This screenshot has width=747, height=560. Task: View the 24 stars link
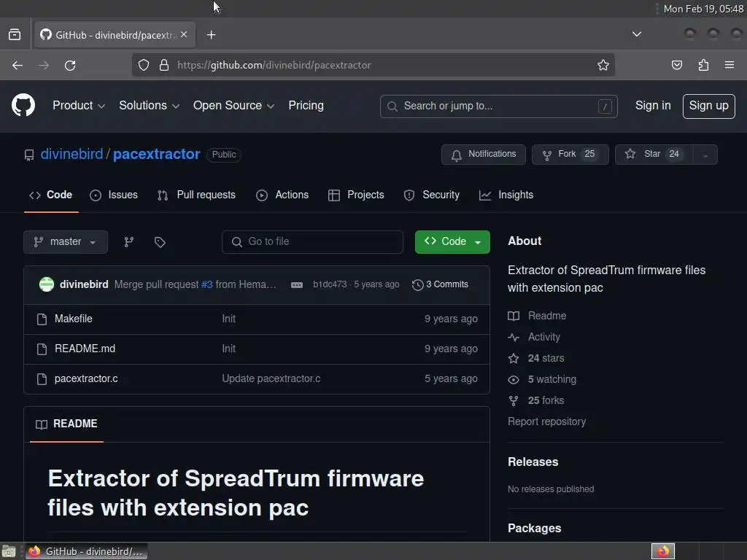536,358
